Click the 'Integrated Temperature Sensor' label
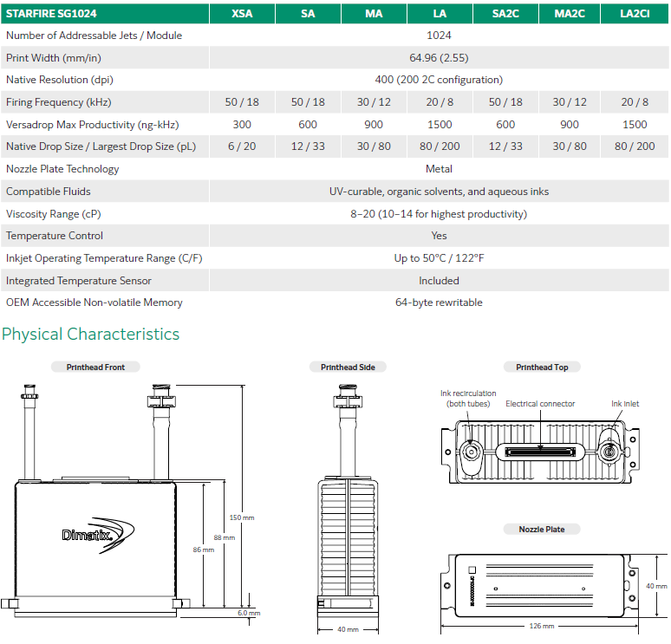The width and height of the screenshot is (671, 644). coord(79,281)
